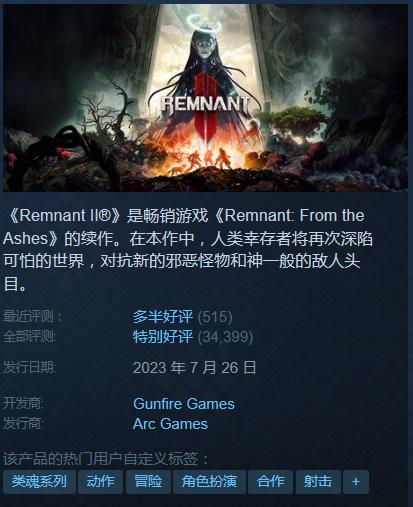
Task: Click the Remnant II header capsule image
Action: (x=205, y=98)
